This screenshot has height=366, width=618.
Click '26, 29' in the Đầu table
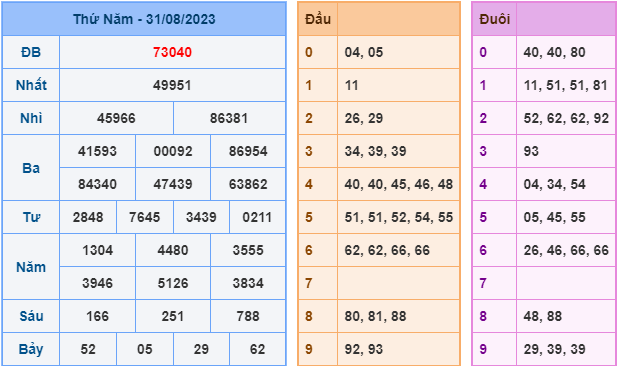tap(364, 118)
